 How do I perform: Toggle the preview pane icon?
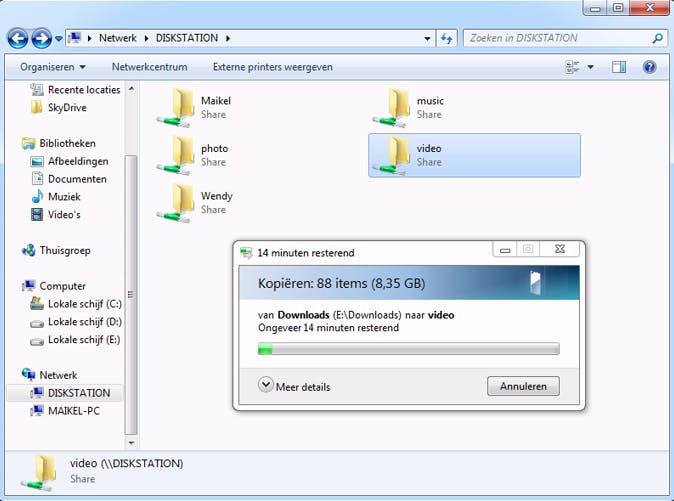coord(619,67)
